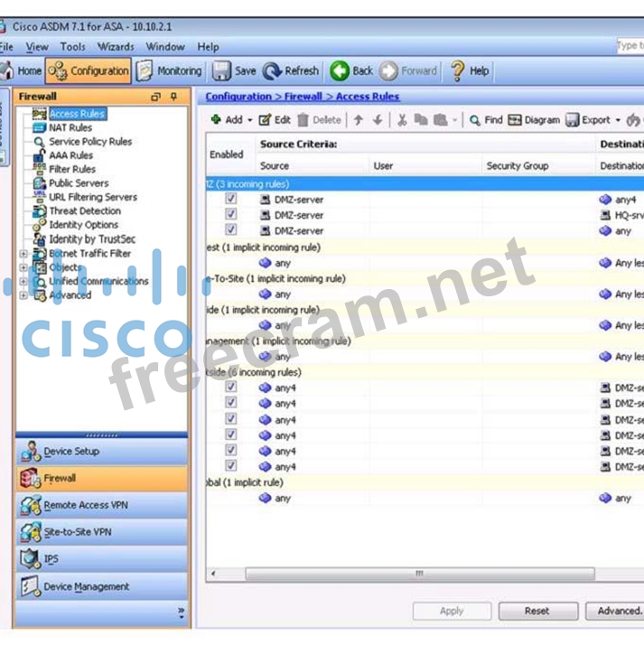
Task: Expand the Botnet Traffic Filter tree node
Action: click(23, 254)
